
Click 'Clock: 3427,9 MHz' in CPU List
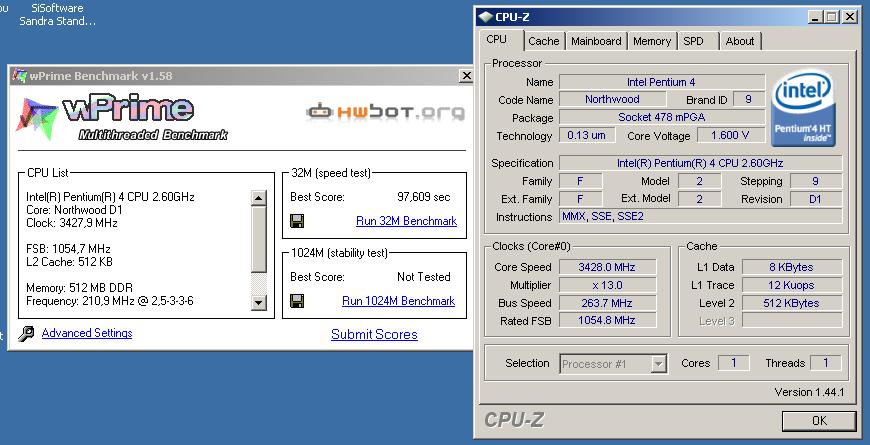[x=72, y=223]
